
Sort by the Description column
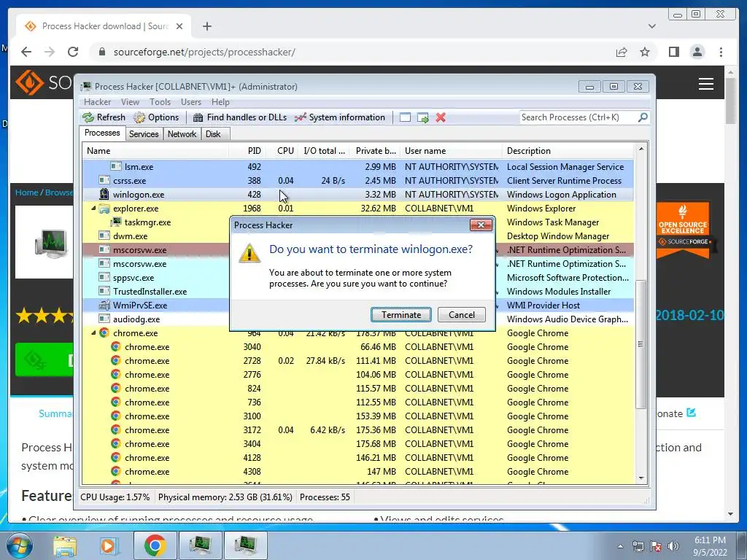(568, 151)
